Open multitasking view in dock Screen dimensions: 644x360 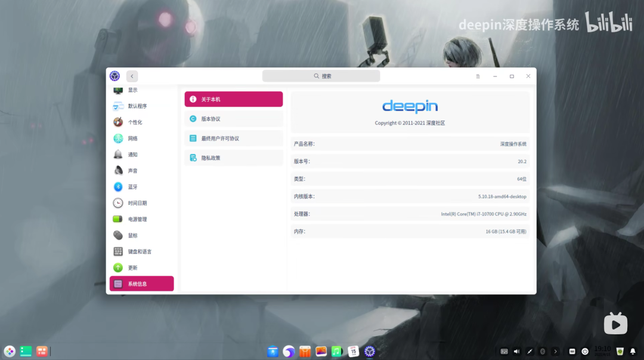click(x=42, y=352)
